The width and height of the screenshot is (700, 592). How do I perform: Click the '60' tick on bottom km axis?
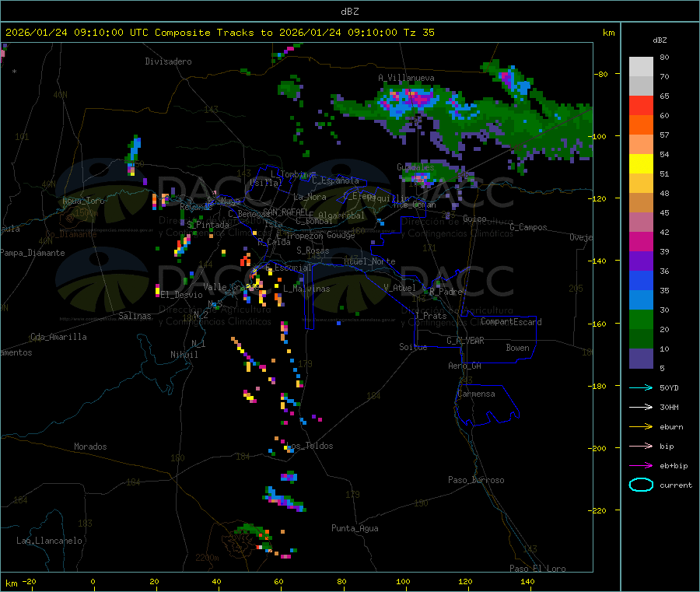point(278,581)
